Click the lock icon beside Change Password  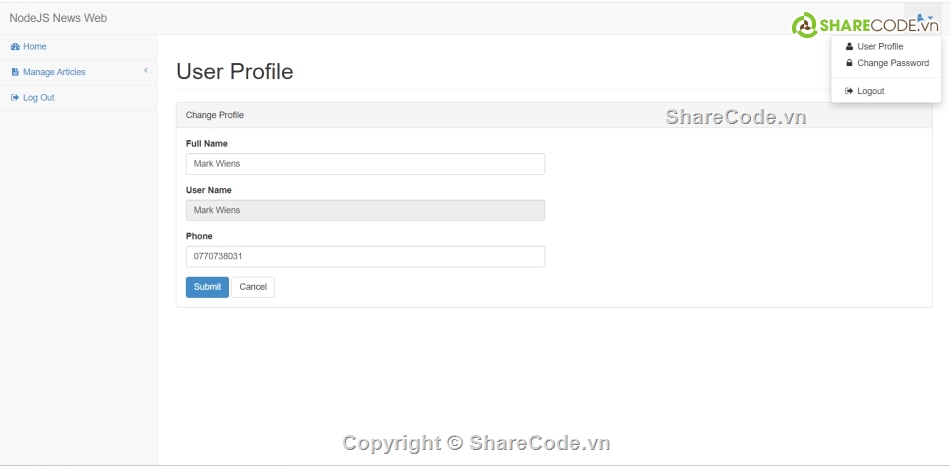coord(850,63)
